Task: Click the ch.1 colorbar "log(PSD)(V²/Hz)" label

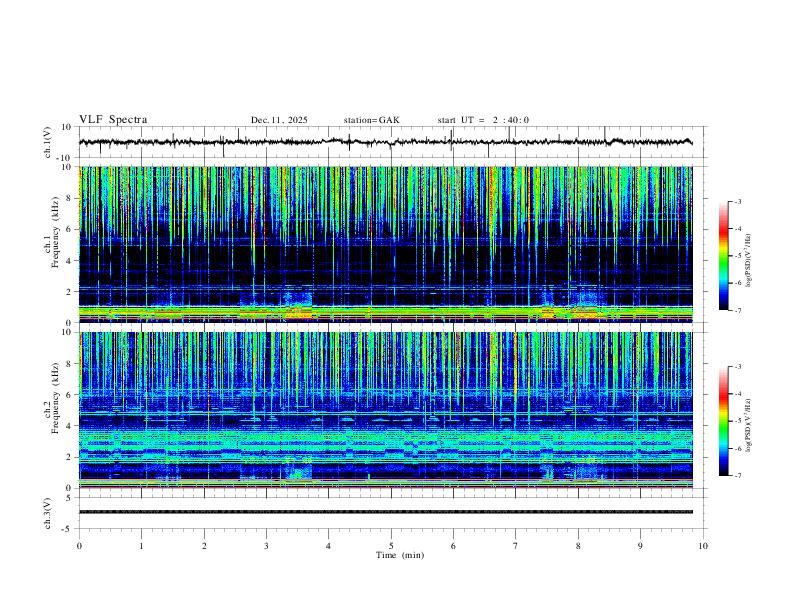Action: 749,261
